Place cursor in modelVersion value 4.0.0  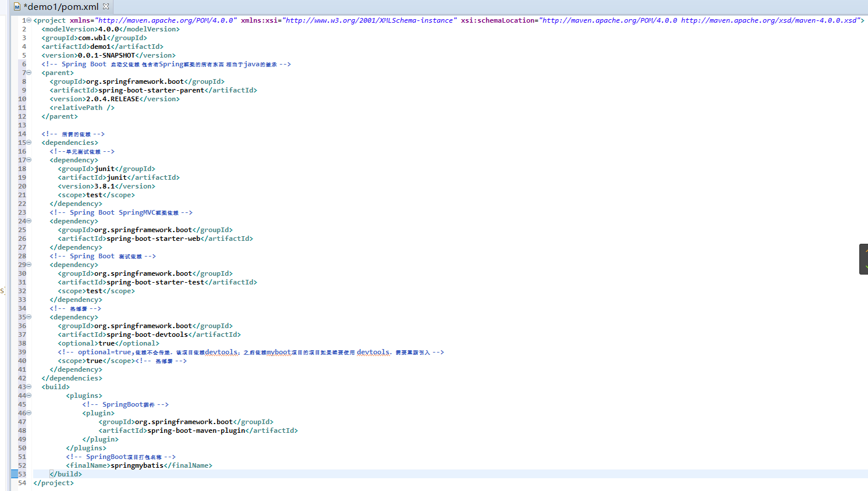coord(108,29)
